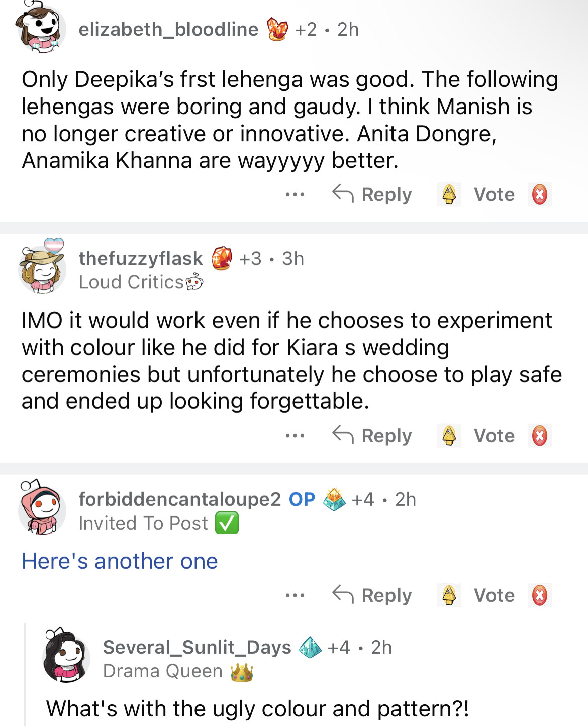
Task: Upvote forbiddencantaloupe2's comment
Action: tap(449, 595)
